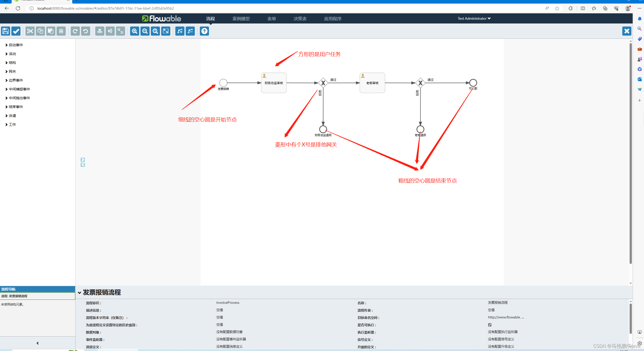Viewport: 644px width, 351px height.
Task: Click the target namespace http://www.flowable value
Action: [x=506, y=317]
